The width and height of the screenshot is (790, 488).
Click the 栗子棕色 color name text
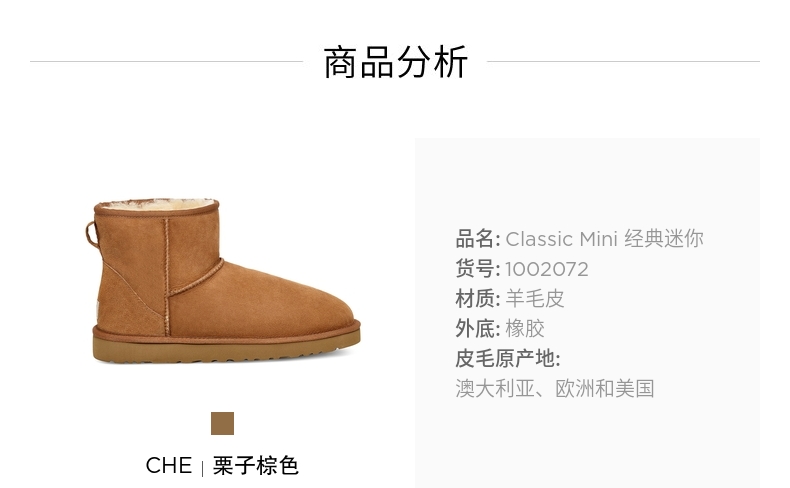tap(255, 465)
